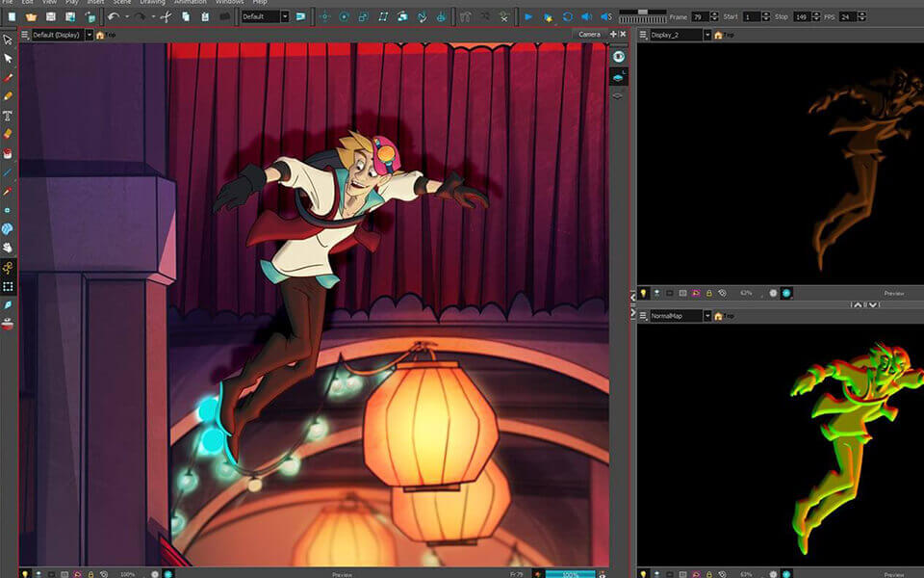Open the Undo history dropdown arrow
Viewport: 924px width, 578px height.
tap(127, 17)
